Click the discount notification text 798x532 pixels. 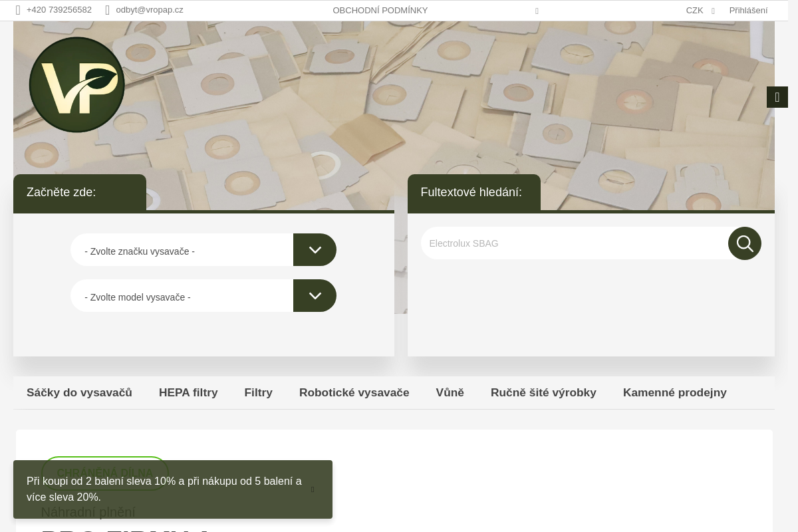(164, 489)
